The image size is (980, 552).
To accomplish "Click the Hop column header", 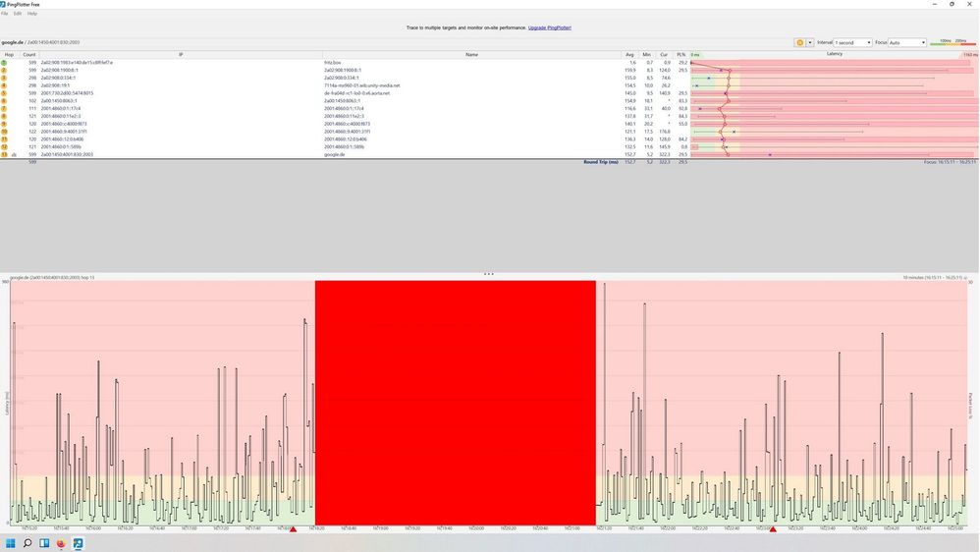I will point(9,54).
